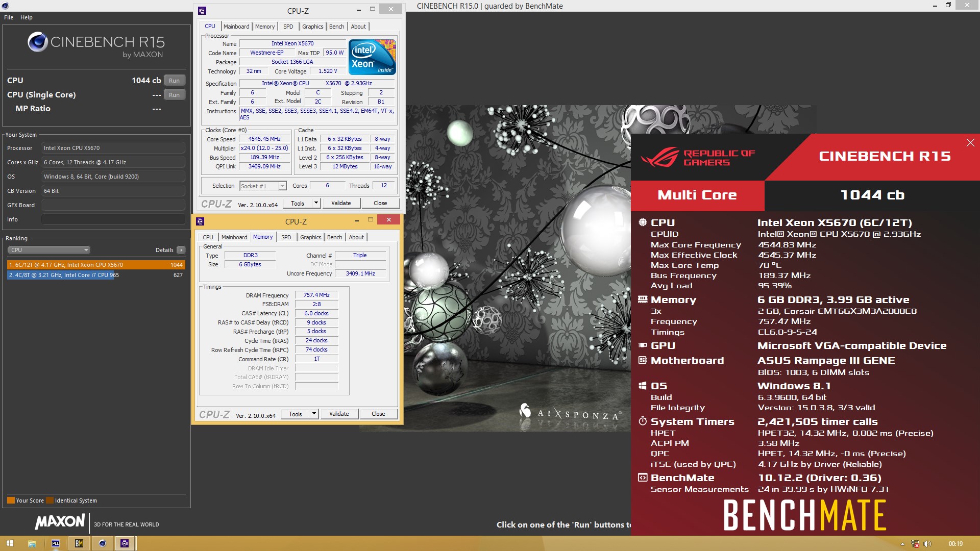Open the Ranking CPU dropdown
The image size is (980, 551).
pyautogui.click(x=49, y=250)
